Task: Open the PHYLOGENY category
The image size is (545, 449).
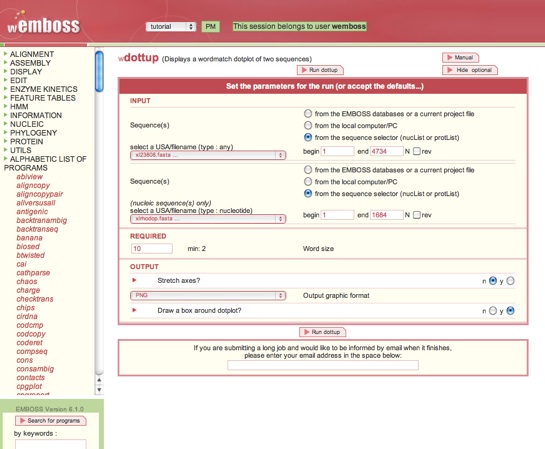Action: point(33,133)
